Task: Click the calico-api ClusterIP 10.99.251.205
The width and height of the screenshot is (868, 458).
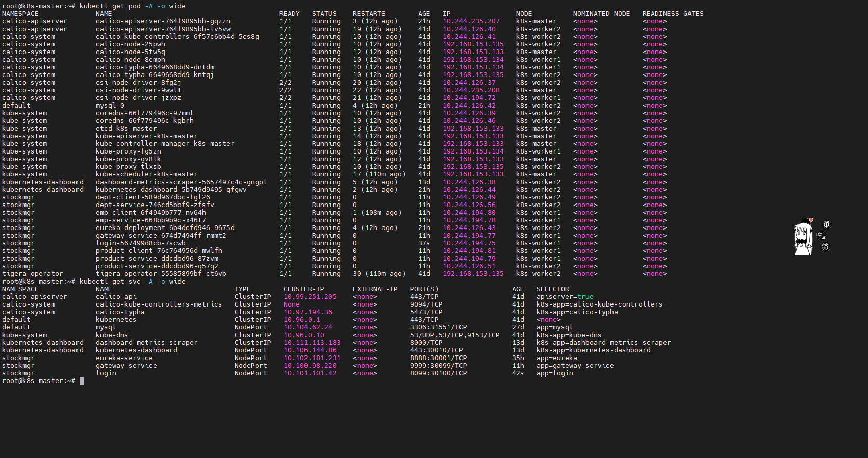Action: click(x=310, y=297)
